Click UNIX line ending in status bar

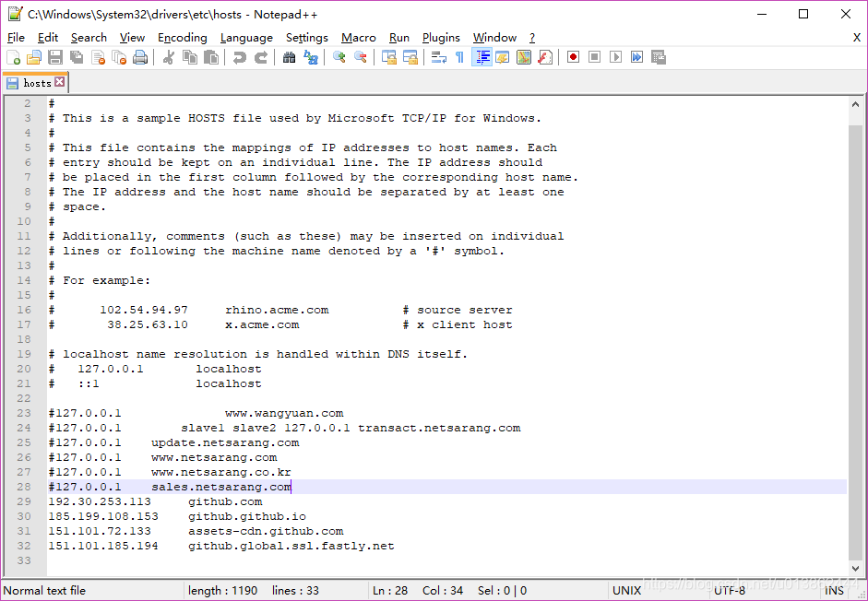(626, 591)
